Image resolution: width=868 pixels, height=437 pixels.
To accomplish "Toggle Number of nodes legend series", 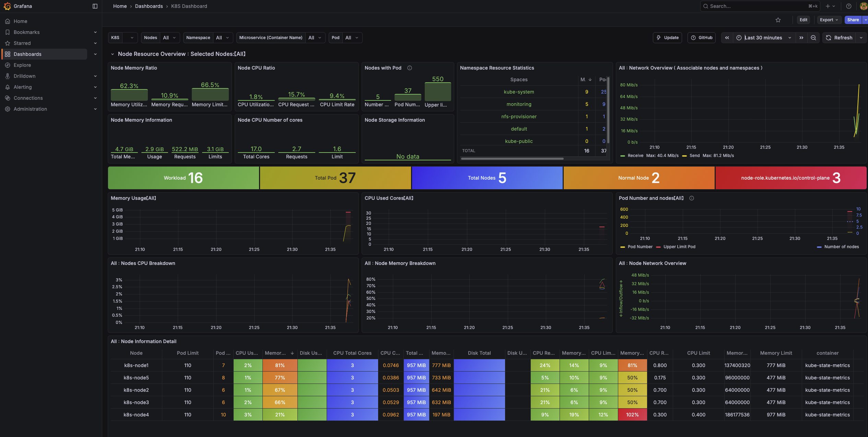I will coord(841,247).
